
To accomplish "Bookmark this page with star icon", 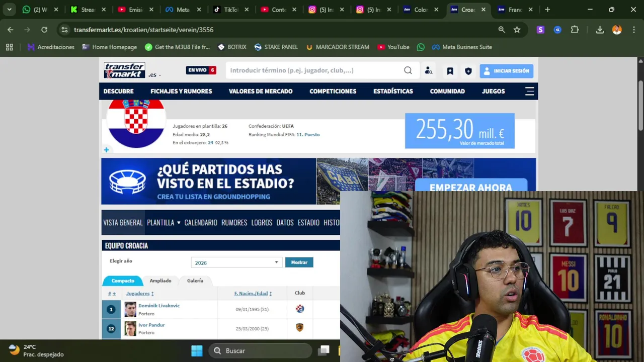I will coord(517,30).
